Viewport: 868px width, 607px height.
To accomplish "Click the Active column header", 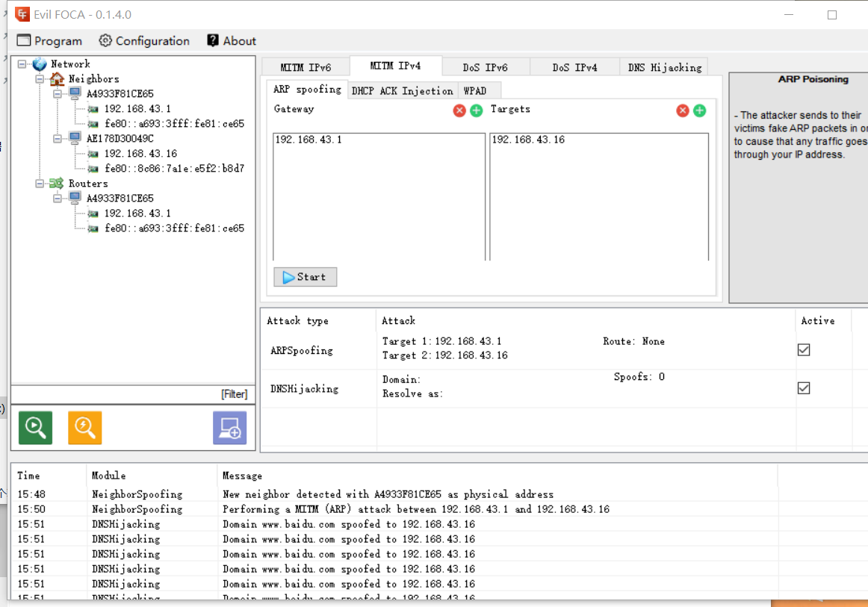I will click(x=823, y=320).
